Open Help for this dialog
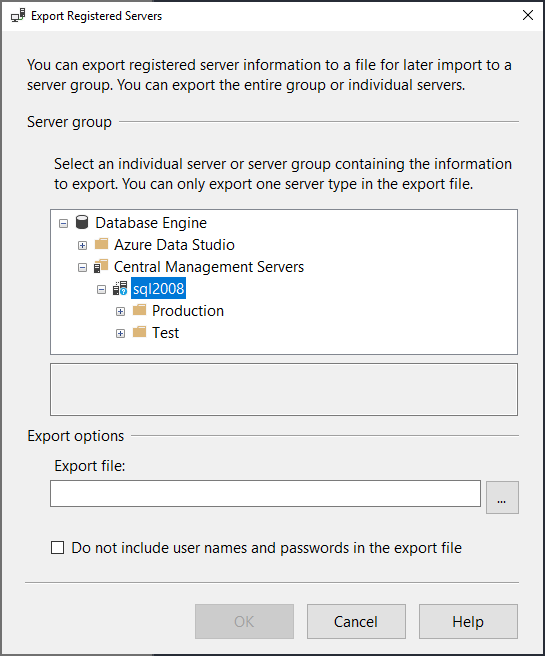Viewport: 545px width, 656px height. (468, 621)
